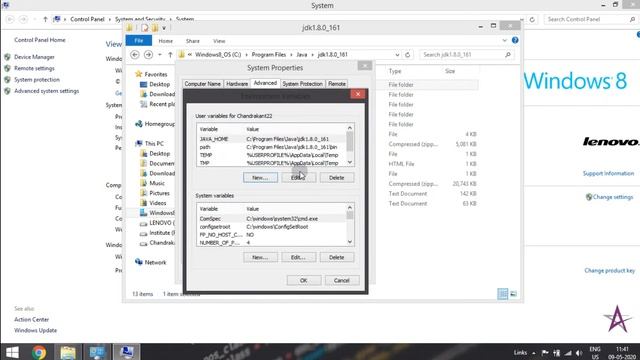Image resolution: width=640 pixels, height=360 pixels.
Task: Click Delete under System variables
Action: point(337,257)
